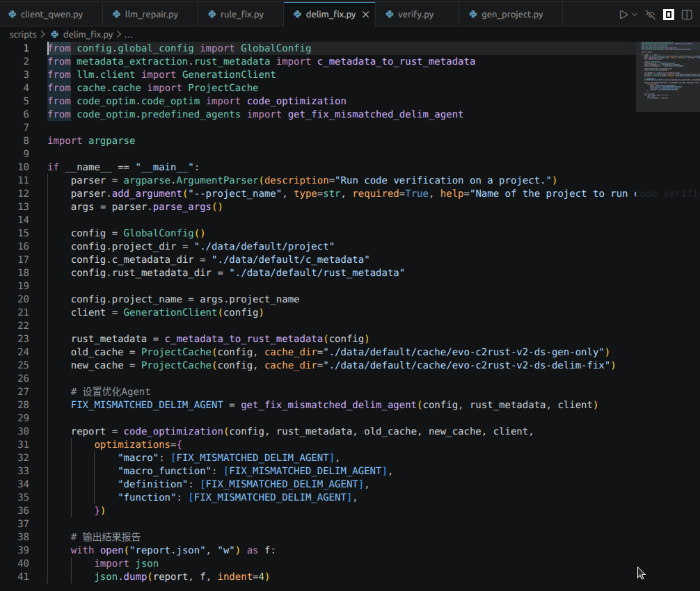700x591 pixels.
Task: Open the run options dropdown arrow
Action: [x=635, y=15]
